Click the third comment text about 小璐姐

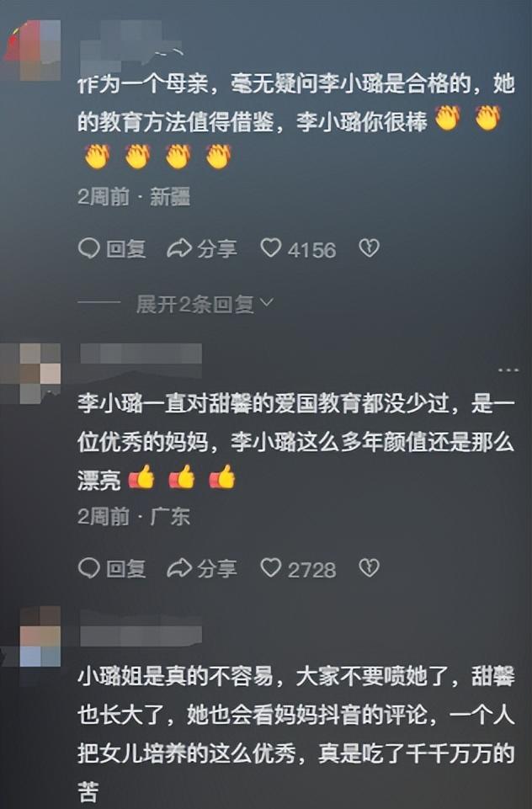pyautogui.click(x=296, y=734)
